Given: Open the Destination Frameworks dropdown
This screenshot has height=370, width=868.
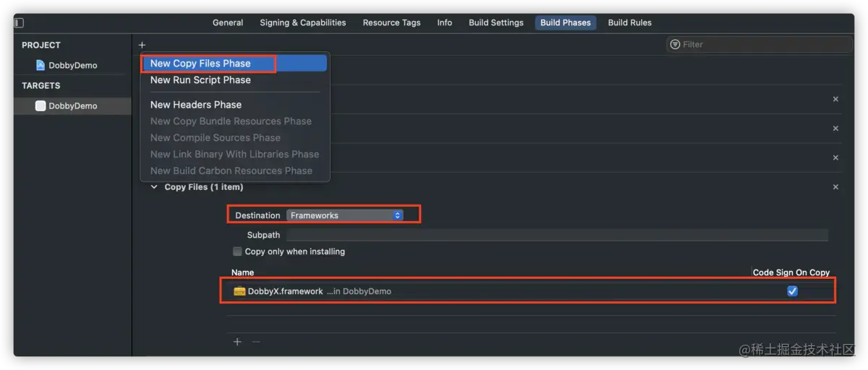Looking at the screenshot, I should coord(345,215).
